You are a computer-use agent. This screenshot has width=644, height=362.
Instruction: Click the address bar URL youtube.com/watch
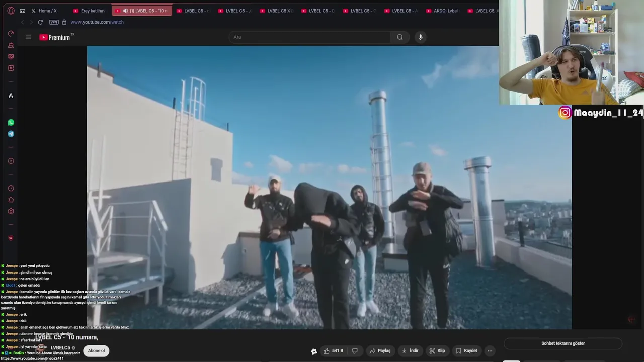point(97,22)
